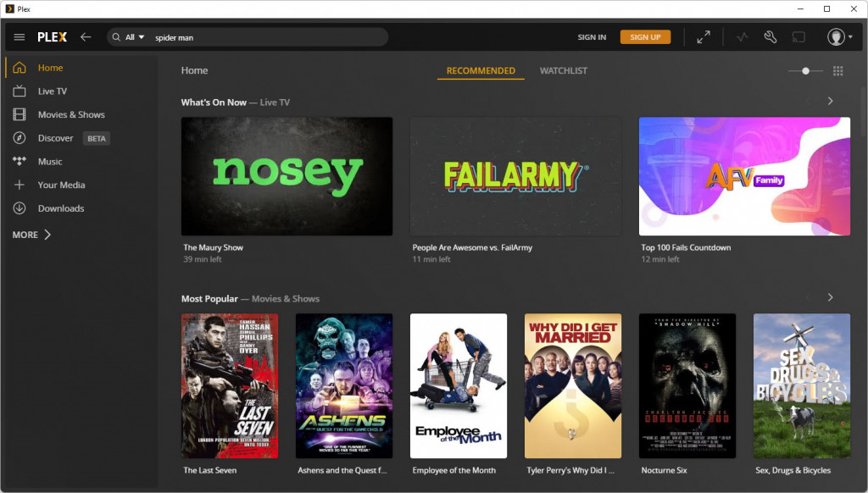Advance Most Popular row right arrow
Viewport: 868px width, 493px height.
click(830, 297)
